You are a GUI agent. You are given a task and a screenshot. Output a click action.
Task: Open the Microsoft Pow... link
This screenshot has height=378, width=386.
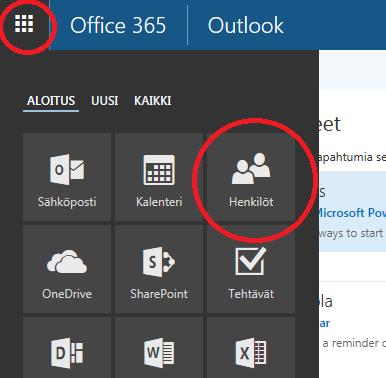352,213
